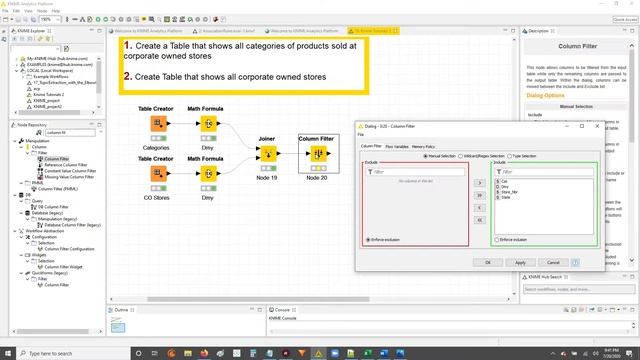Select Column Filter Widget in Node Repository

click(x=63, y=267)
